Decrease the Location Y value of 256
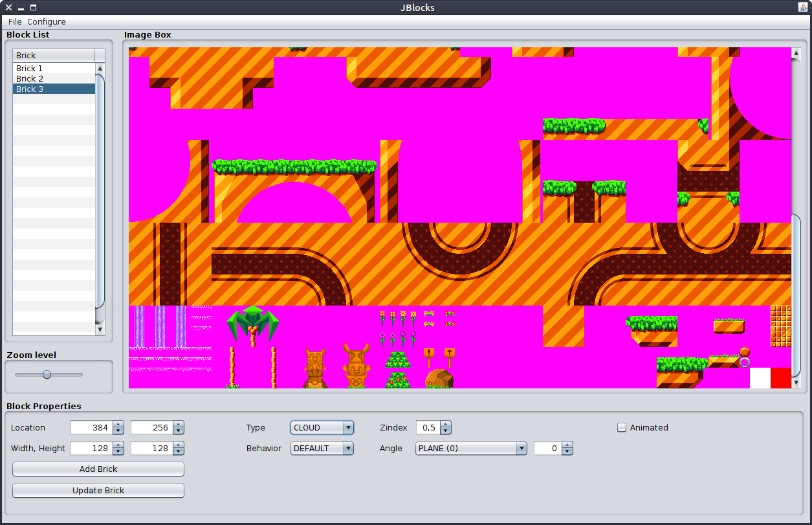812x525 pixels. click(x=179, y=431)
